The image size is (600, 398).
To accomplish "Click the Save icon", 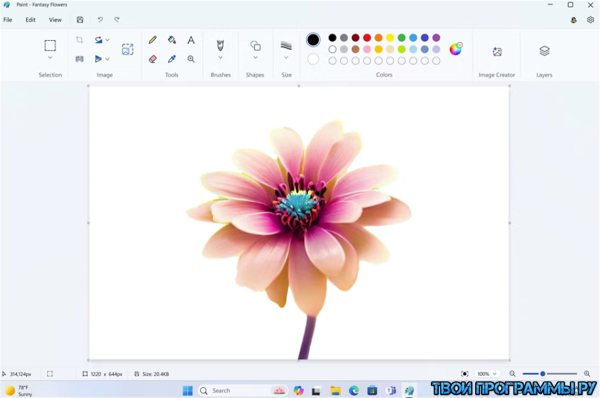I will click(x=80, y=20).
